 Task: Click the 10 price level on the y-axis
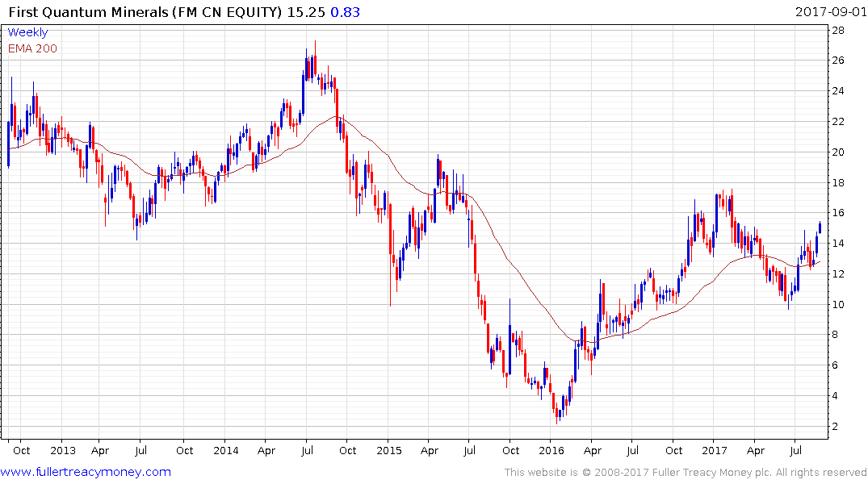click(838, 305)
